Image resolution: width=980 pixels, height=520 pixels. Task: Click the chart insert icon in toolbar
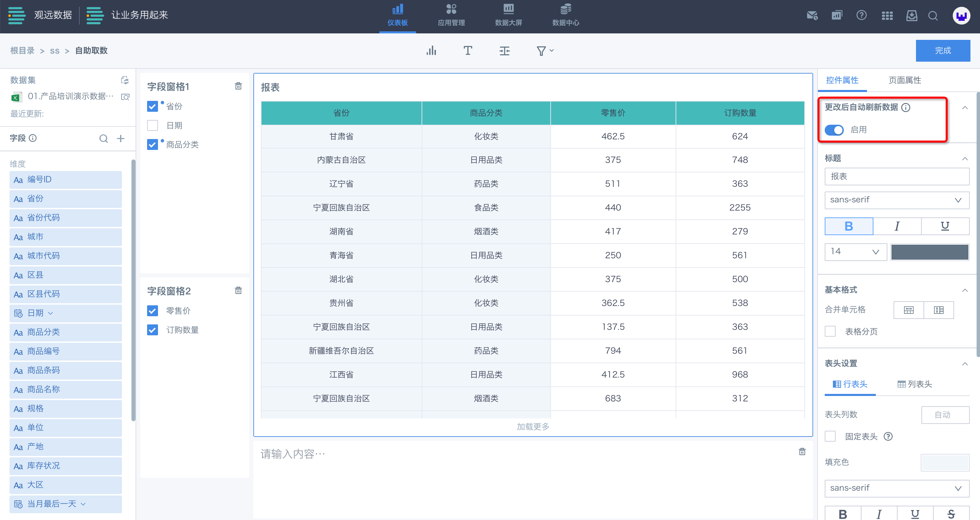tap(431, 51)
